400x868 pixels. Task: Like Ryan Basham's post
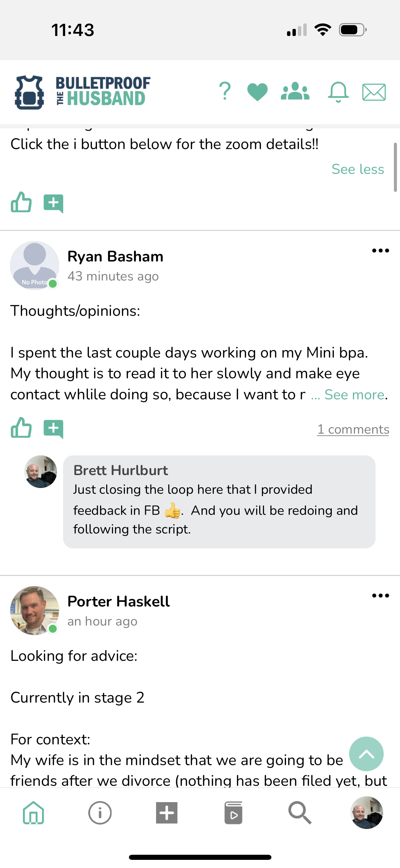[x=21, y=428]
